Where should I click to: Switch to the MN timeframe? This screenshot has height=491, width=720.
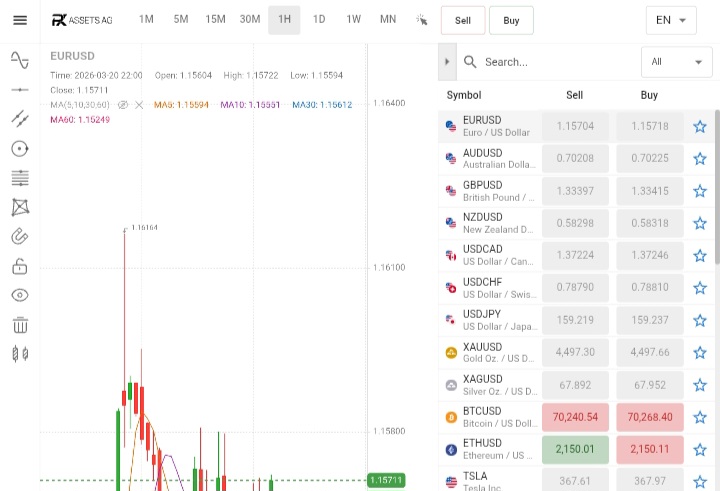click(388, 19)
